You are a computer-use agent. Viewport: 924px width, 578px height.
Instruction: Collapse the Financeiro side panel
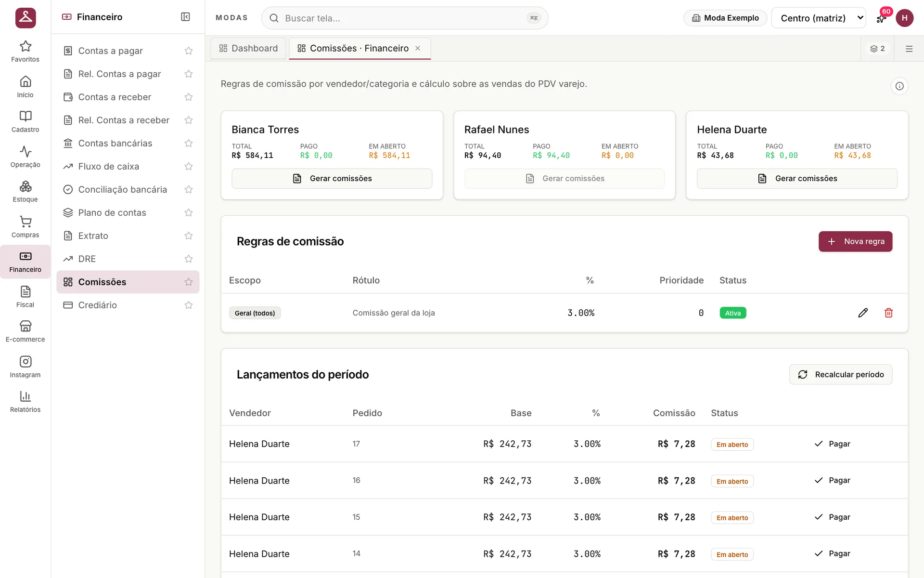pos(185,17)
